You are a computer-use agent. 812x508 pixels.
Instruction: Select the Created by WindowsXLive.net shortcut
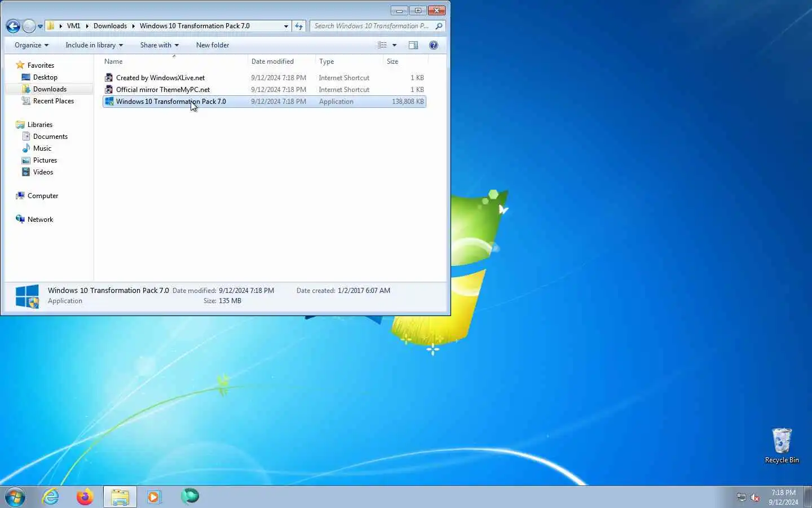[160, 78]
